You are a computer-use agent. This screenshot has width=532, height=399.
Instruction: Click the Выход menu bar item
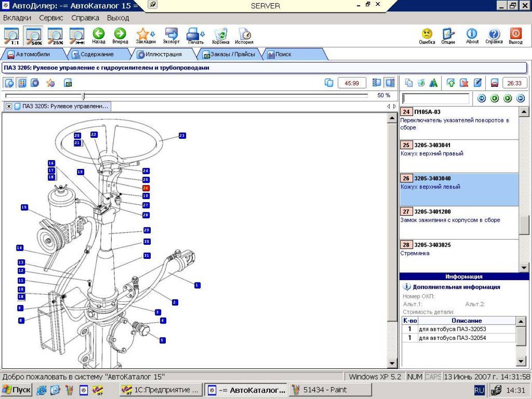coord(118,18)
